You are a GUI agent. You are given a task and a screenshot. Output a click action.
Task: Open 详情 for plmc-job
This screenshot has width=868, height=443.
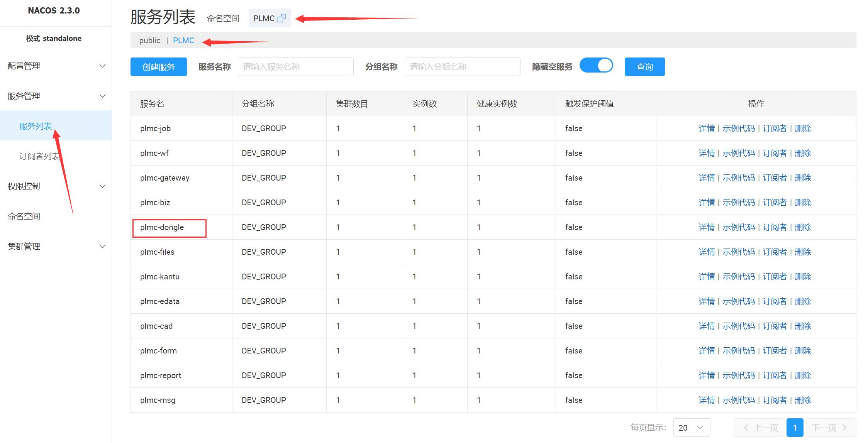(707, 129)
